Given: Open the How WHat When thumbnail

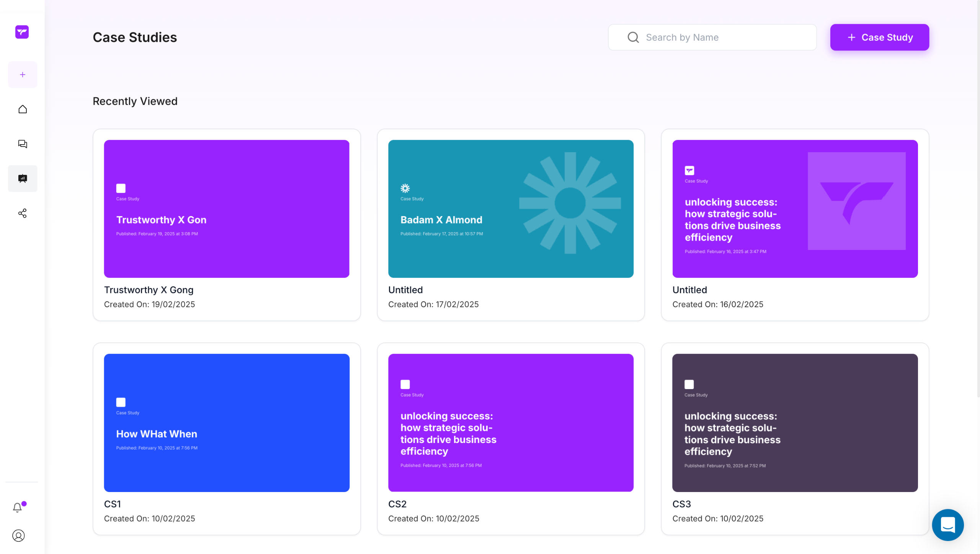Looking at the screenshot, I should pos(227,423).
